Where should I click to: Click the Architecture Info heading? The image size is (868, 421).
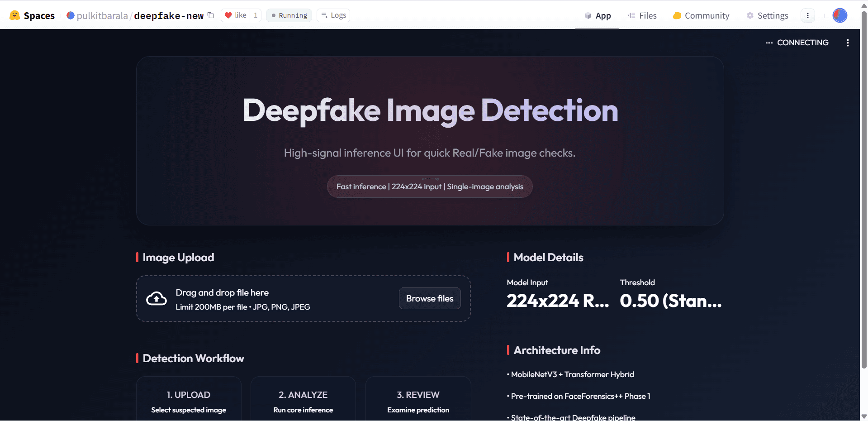click(x=557, y=350)
